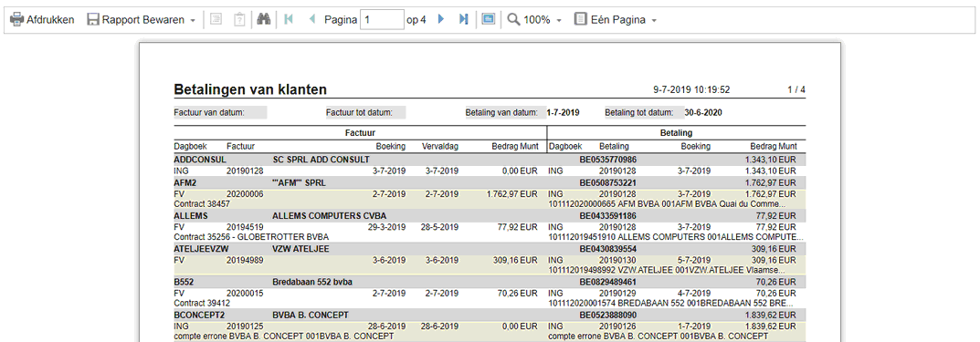The height and width of the screenshot is (342, 980).
Task: Go to next page arrow
Action: [x=440, y=20]
